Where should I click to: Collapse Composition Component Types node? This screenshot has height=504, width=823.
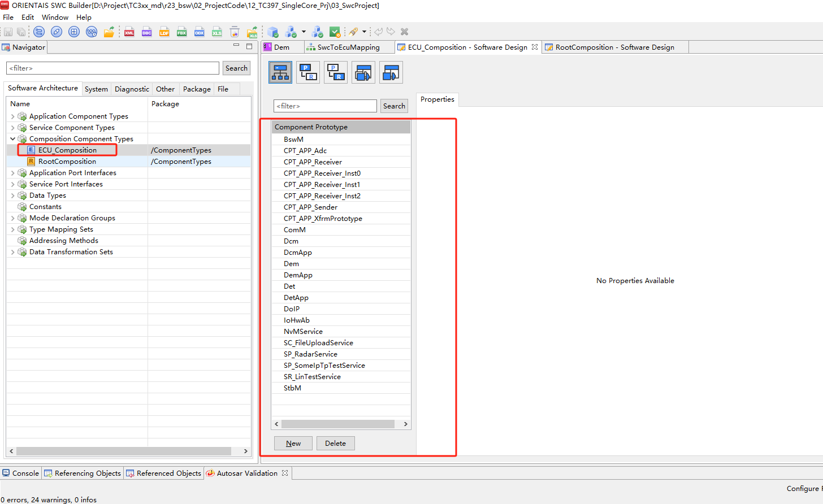pyautogui.click(x=12, y=139)
